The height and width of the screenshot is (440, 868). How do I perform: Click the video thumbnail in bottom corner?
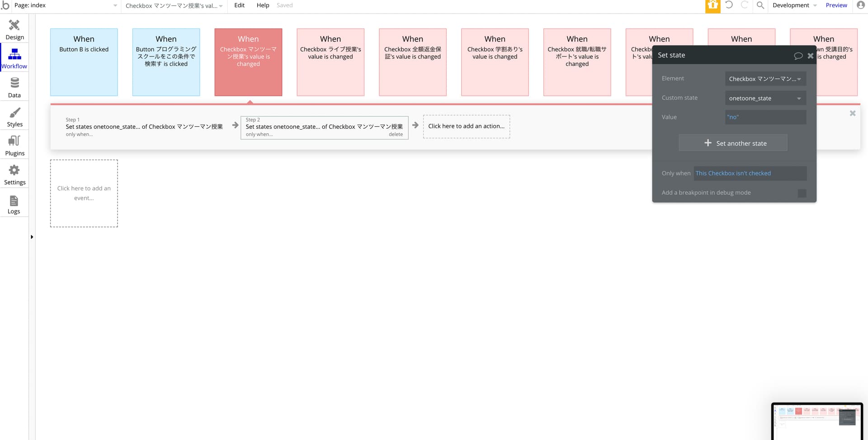point(817,421)
